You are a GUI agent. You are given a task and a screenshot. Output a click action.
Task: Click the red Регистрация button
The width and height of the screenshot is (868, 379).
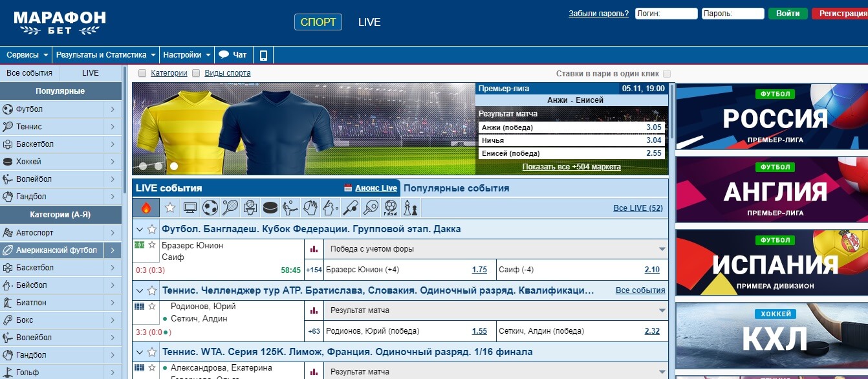pyautogui.click(x=840, y=13)
